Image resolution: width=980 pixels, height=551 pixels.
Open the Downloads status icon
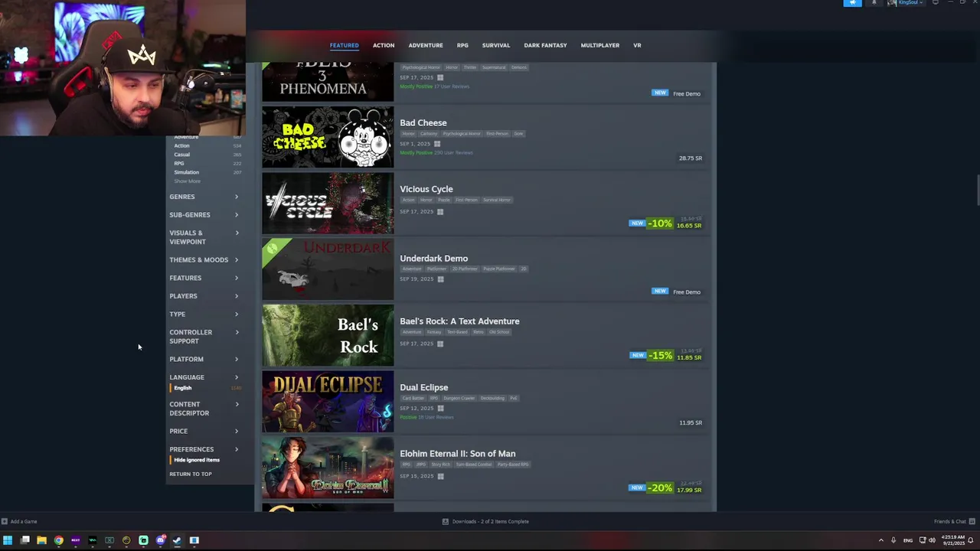[446, 522]
